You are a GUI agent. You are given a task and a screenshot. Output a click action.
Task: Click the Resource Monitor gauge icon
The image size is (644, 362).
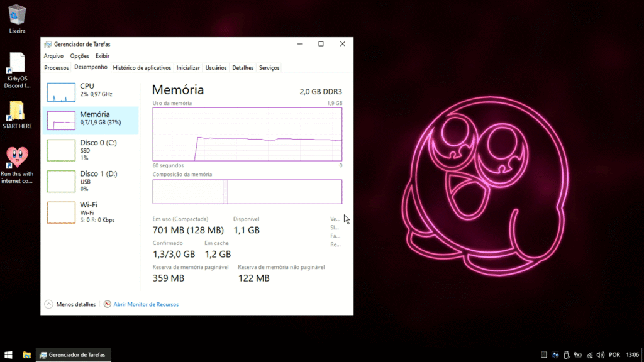tap(107, 304)
